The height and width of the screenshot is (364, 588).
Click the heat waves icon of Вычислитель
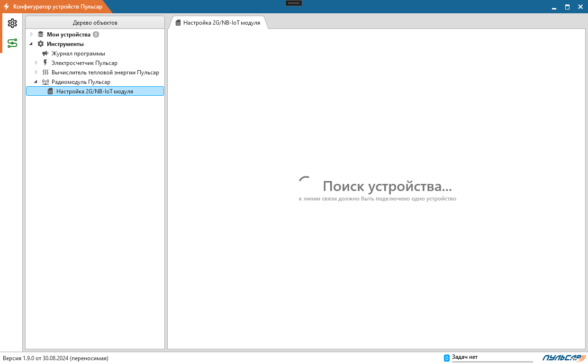45,73
